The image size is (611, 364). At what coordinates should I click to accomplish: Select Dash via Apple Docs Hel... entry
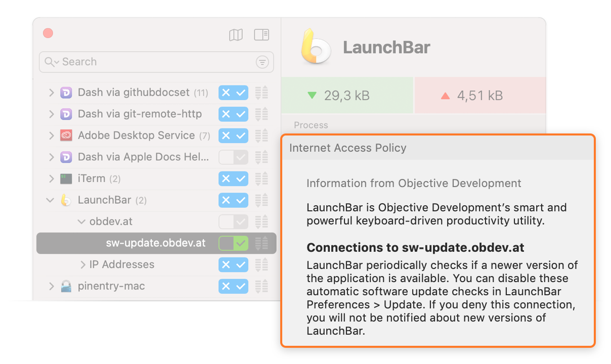tap(143, 157)
